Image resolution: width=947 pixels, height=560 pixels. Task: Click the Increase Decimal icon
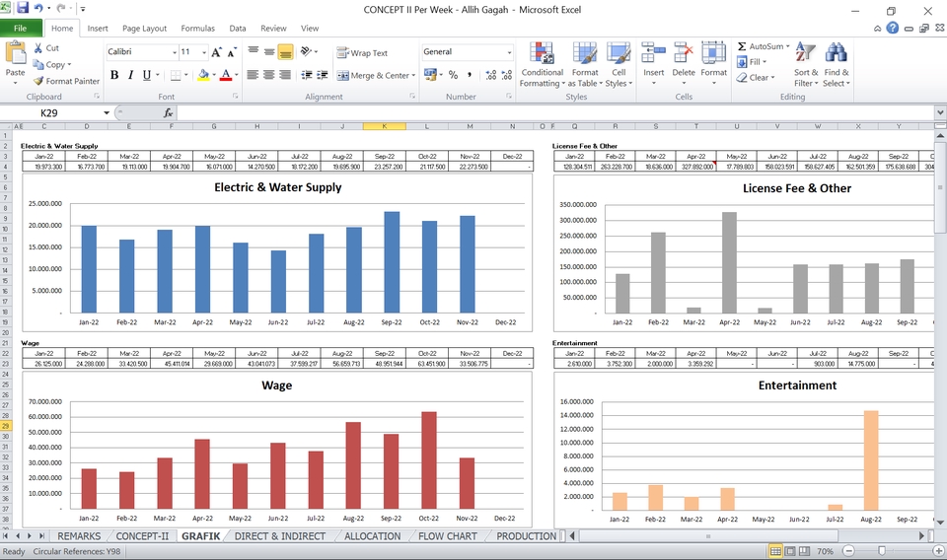click(491, 75)
